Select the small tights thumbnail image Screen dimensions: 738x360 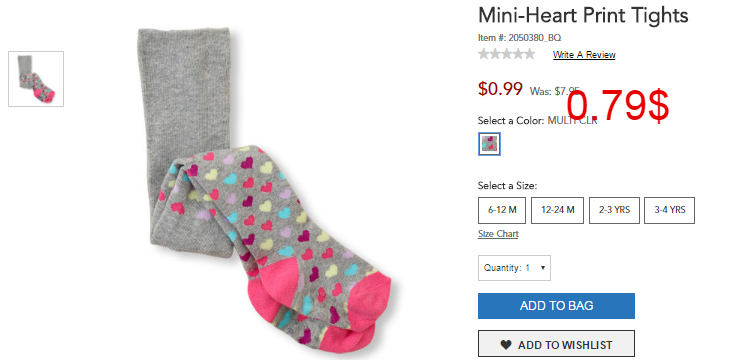(36, 79)
